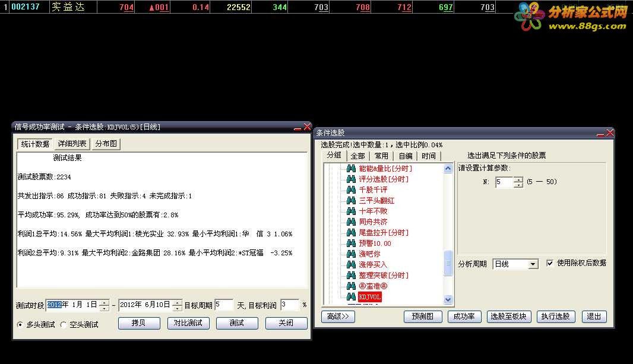Image resolution: width=633 pixels, height=364 pixels.
Task: Click the 测试 button
Action: pyautogui.click(x=237, y=323)
